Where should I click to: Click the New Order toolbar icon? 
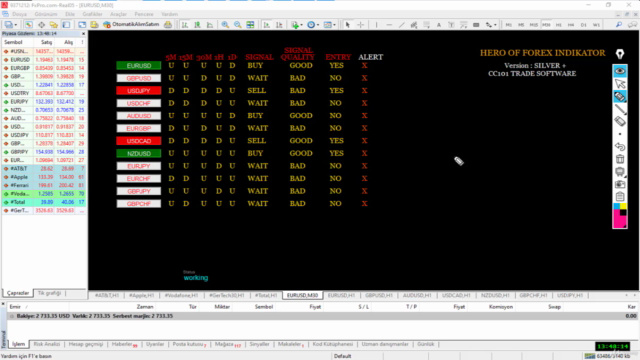(94, 25)
